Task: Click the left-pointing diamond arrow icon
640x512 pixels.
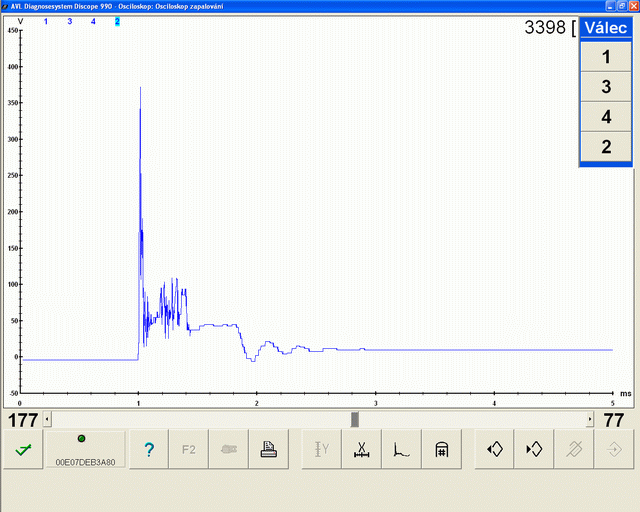Action: [494, 449]
